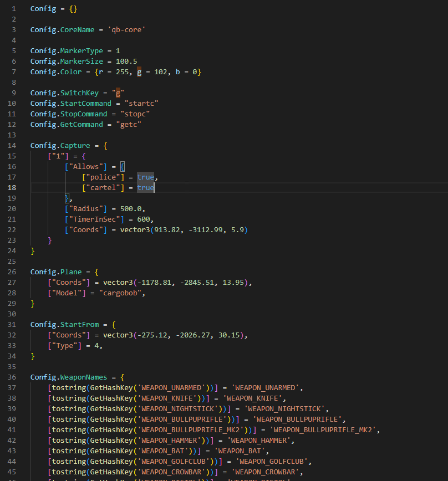This screenshot has width=448, height=481.
Task: Click the MarkerSize value 100.5
Action: pos(126,62)
